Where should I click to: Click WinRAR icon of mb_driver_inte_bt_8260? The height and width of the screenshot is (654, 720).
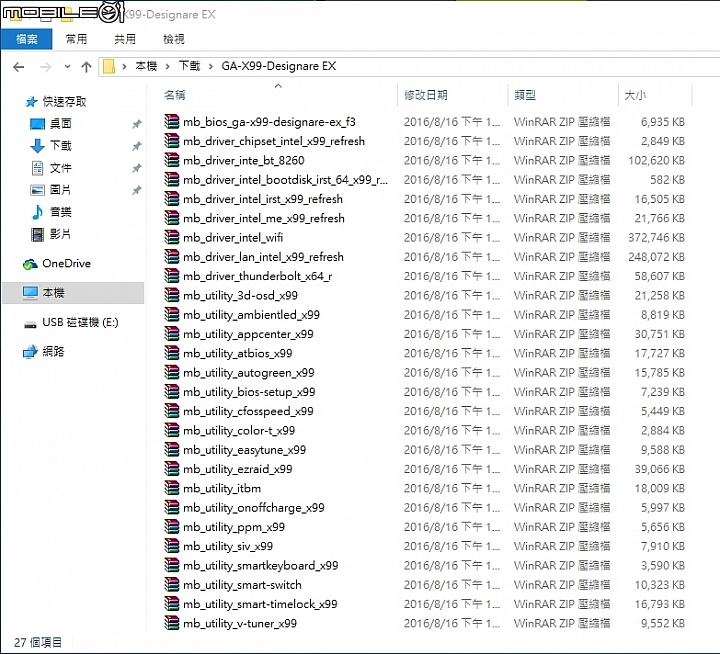172,160
